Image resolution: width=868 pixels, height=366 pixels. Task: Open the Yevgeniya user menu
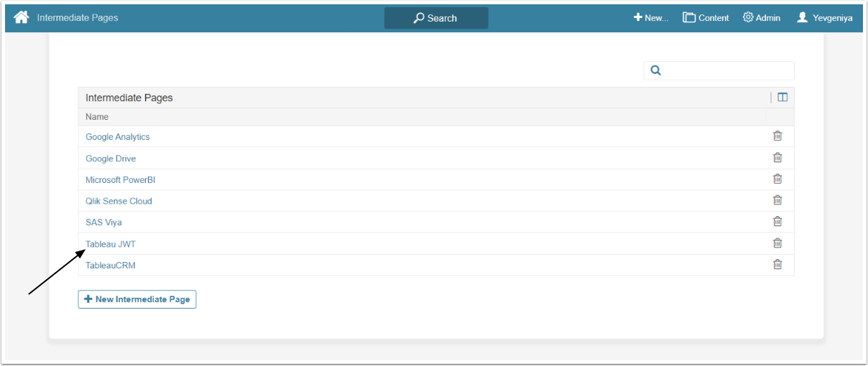coord(825,18)
